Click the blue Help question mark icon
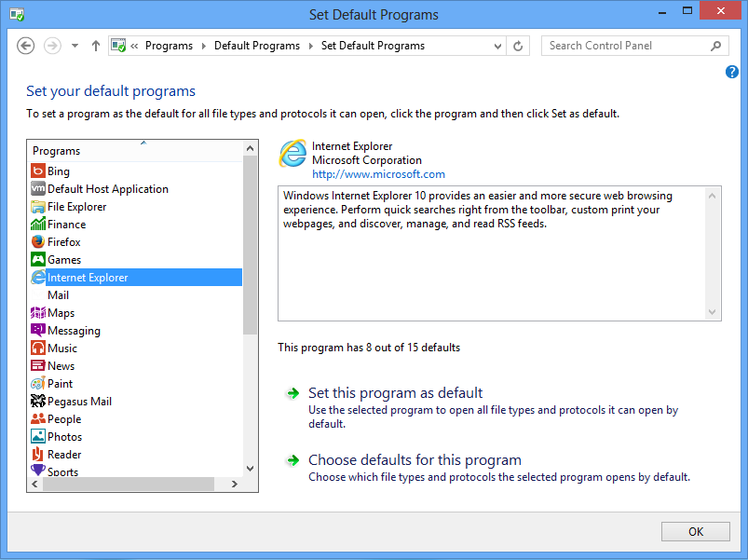 (731, 73)
